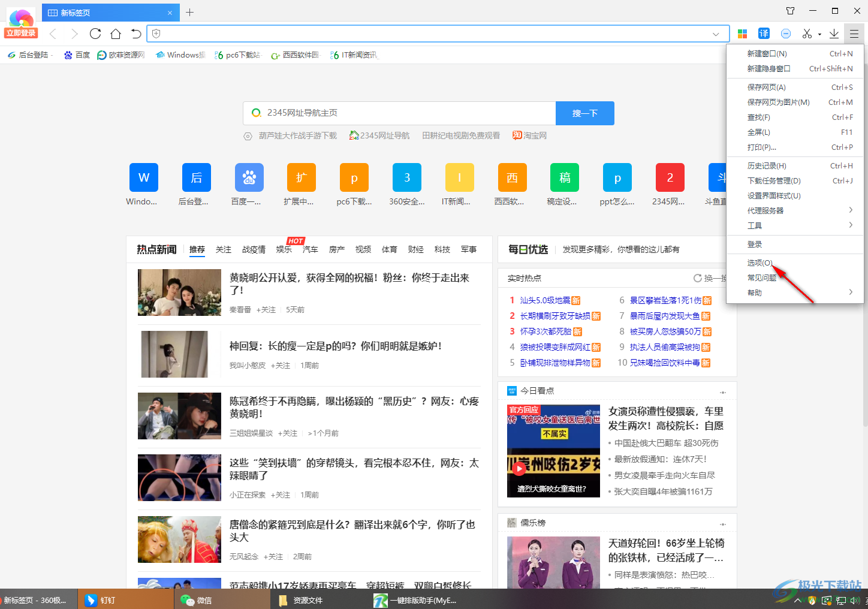Click the blue round ad-block icon
This screenshot has width=868, height=609.
(x=786, y=34)
